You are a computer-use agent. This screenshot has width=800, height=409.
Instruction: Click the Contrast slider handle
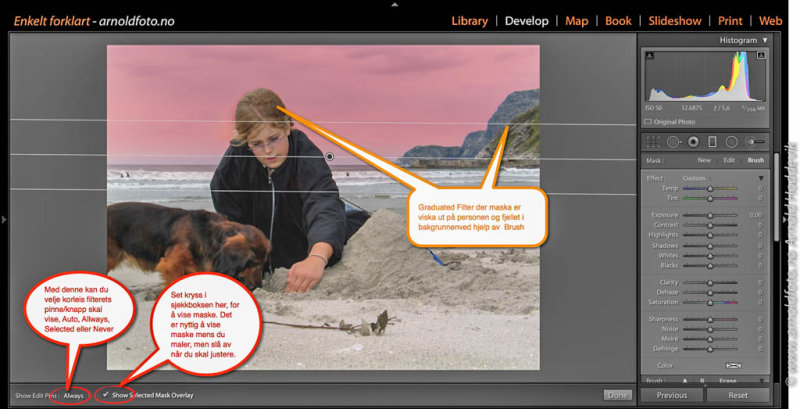(x=710, y=225)
